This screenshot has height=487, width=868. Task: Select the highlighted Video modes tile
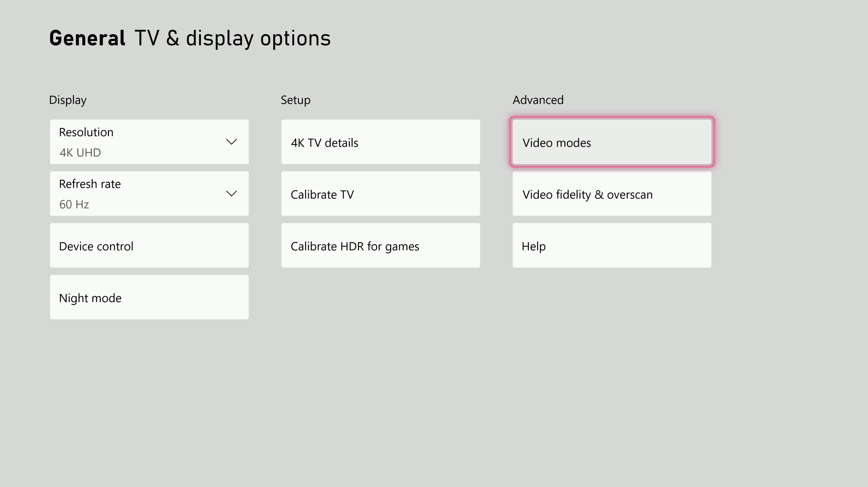click(x=611, y=142)
